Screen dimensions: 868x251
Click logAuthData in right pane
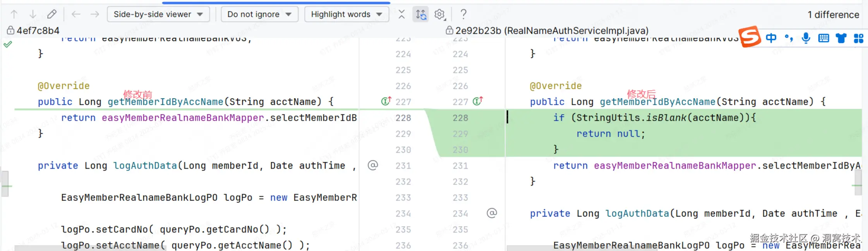coord(637,213)
